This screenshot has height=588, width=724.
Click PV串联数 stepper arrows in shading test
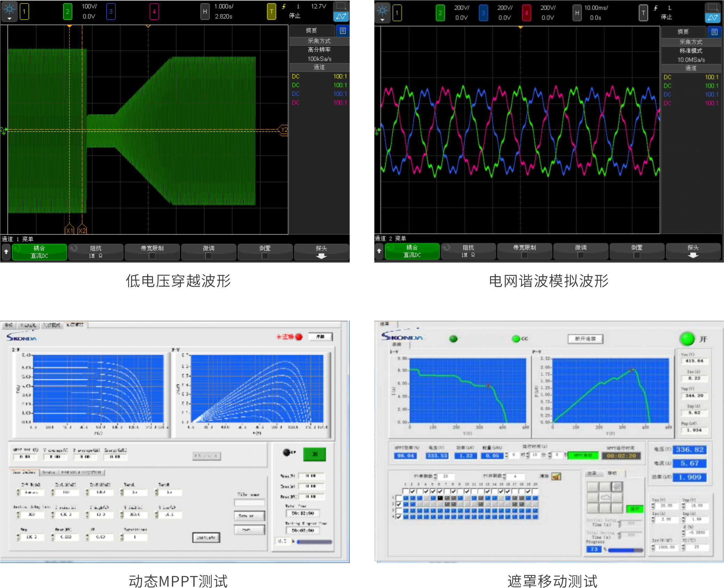pos(435,476)
